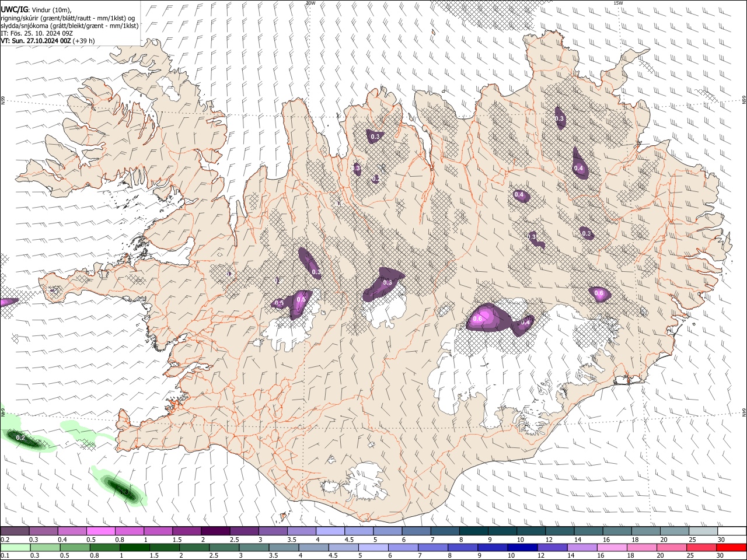Select the navy blue 10–12 rain legend swatch
This screenshot has height=560, width=747.
click(522, 547)
